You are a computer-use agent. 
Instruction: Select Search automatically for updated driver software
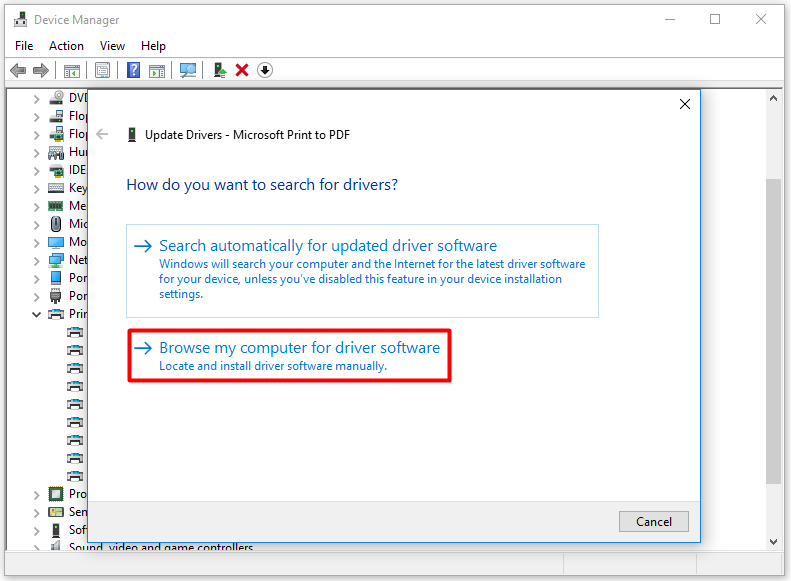coord(328,246)
